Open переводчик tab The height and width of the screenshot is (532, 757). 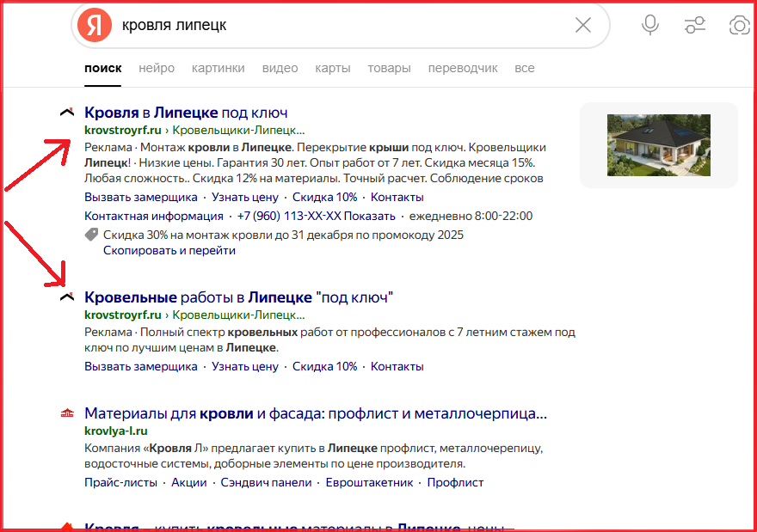[x=463, y=68]
